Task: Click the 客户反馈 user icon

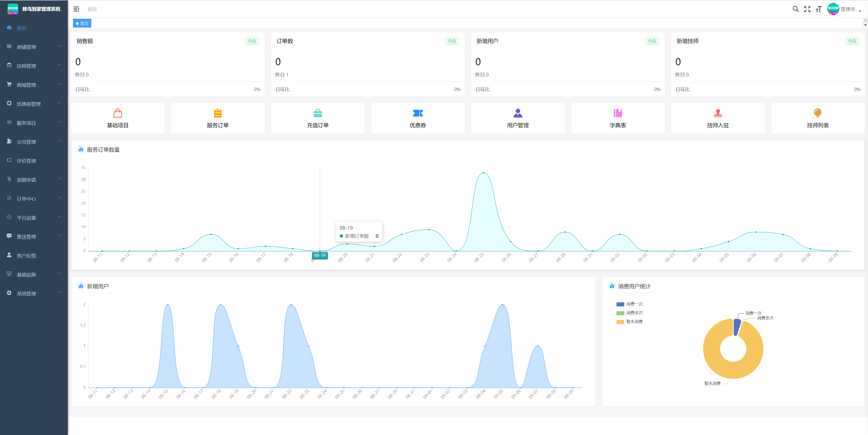Action: click(9, 255)
